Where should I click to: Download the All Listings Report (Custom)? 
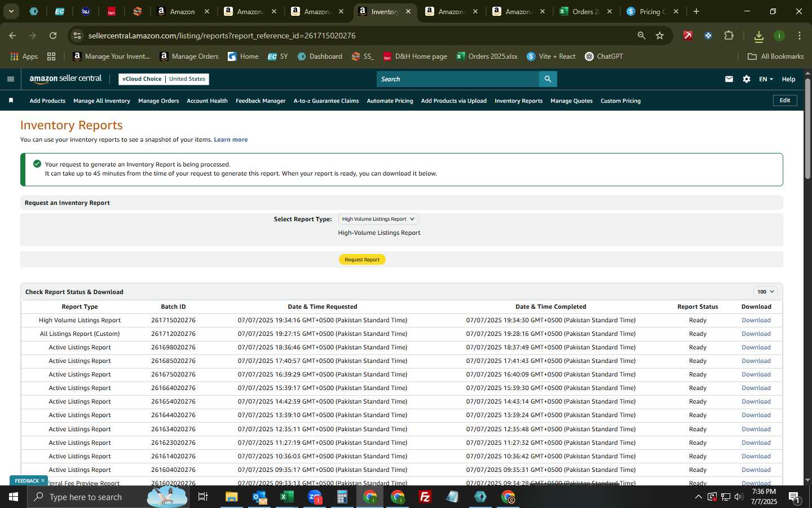[756, 334]
